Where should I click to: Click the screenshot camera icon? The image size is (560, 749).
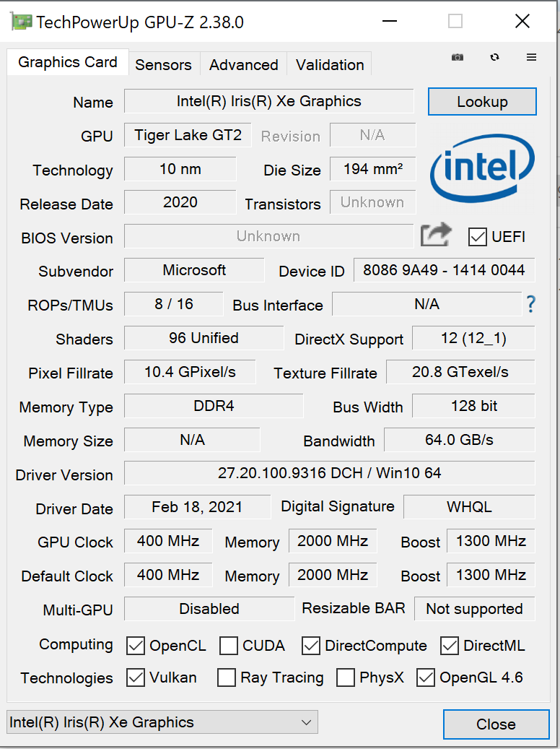(x=458, y=57)
